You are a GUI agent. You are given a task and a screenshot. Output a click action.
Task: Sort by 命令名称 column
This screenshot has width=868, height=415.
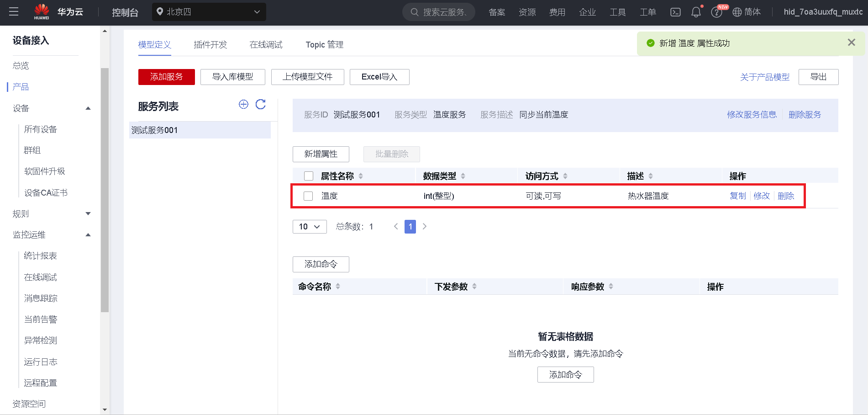pyautogui.click(x=338, y=287)
